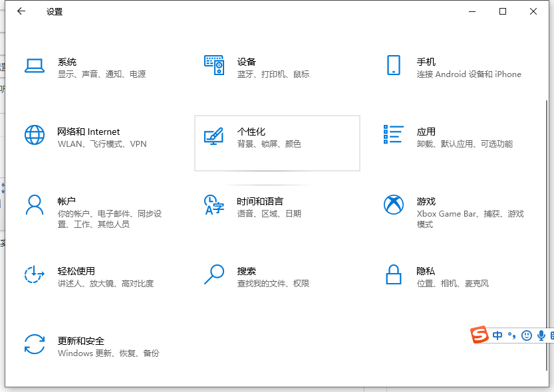Toggle Chinese/English mode in Sogou bar
The height and width of the screenshot is (392, 554).
click(497, 336)
